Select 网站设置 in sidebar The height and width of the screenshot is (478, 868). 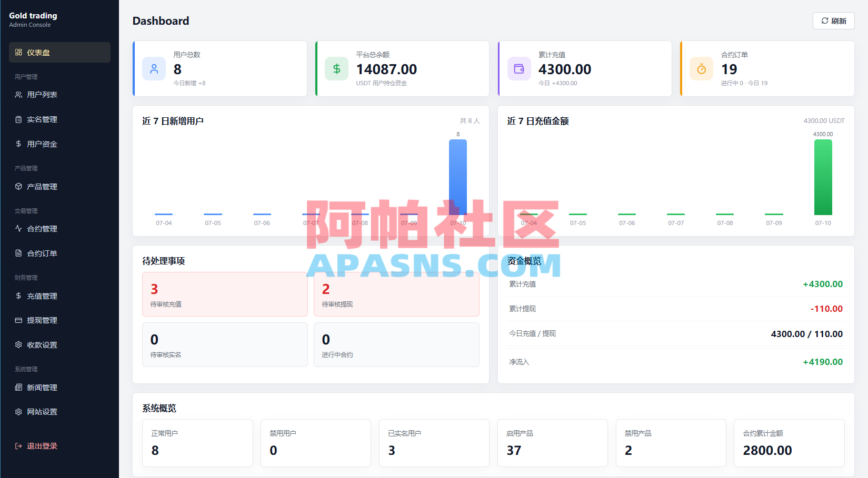(59, 412)
